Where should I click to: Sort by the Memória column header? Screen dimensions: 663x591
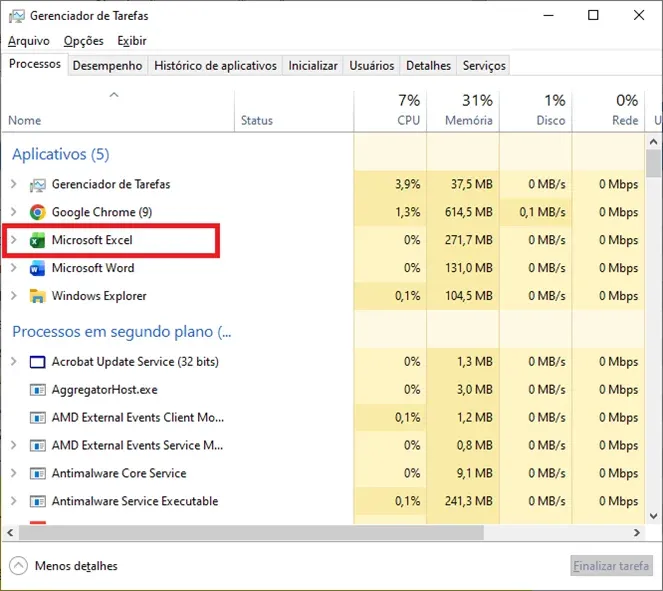pos(463,111)
